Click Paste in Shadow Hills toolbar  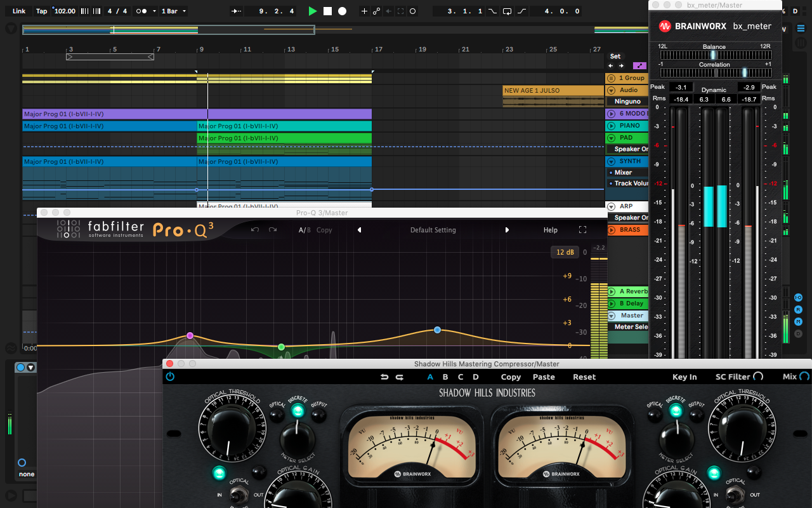coord(544,377)
